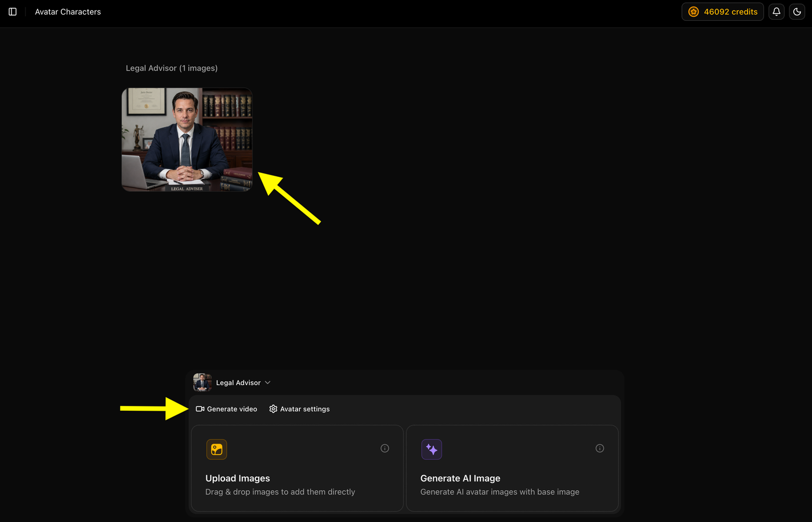Click the video camera icon
This screenshot has height=522, width=812.
(200, 409)
